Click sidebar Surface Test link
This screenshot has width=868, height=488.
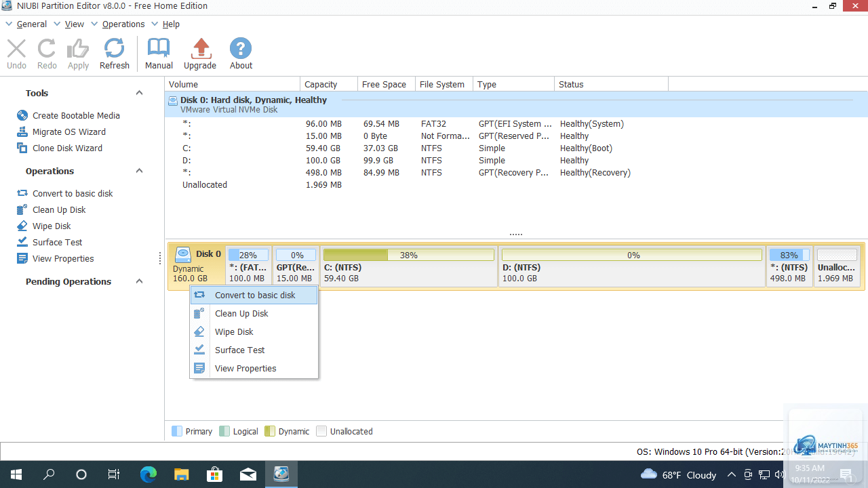[x=58, y=242]
